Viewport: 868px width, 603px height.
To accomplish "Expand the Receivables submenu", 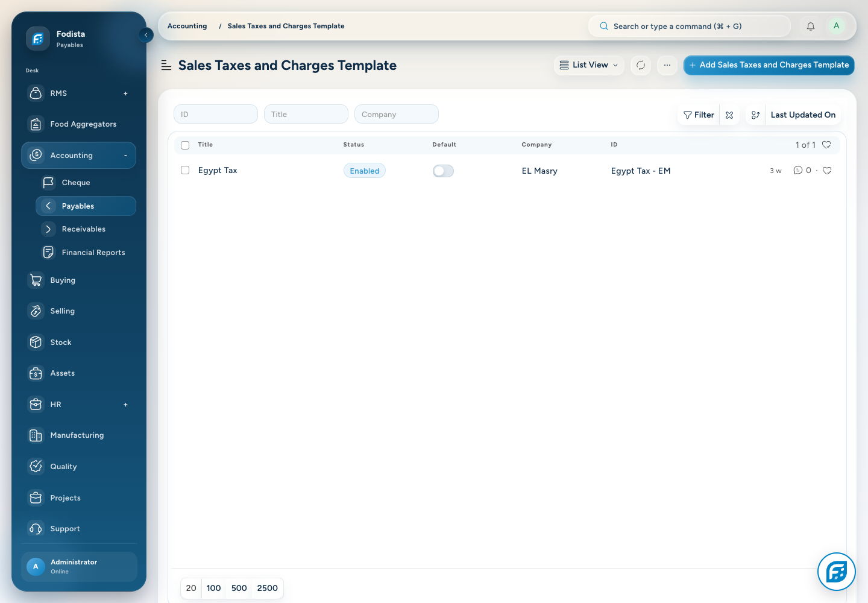I will [86, 229].
